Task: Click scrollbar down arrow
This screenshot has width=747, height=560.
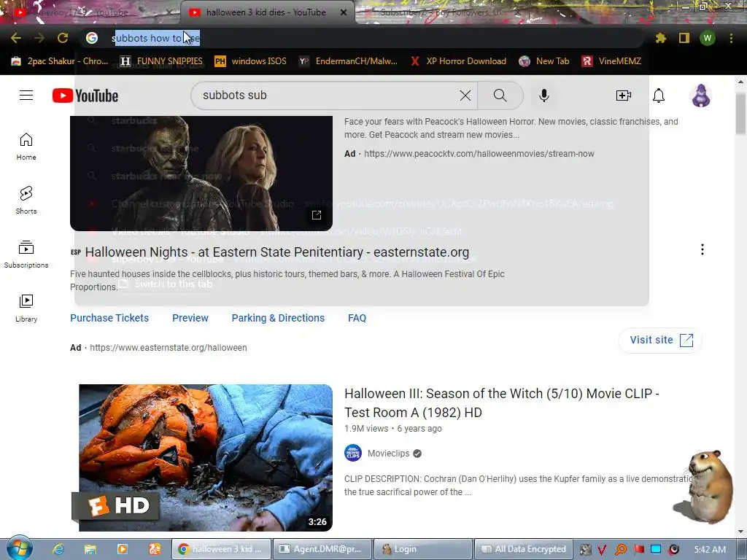Action: coord(741,532)
